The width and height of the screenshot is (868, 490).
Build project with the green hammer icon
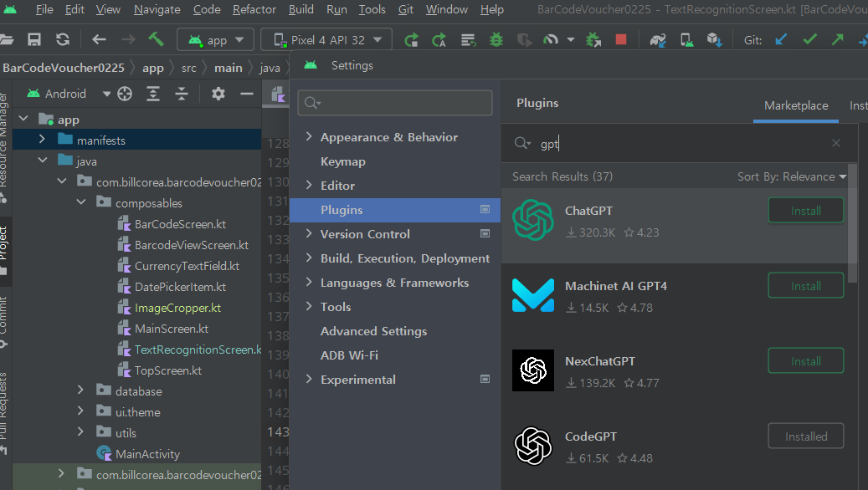tap(157, 39)
